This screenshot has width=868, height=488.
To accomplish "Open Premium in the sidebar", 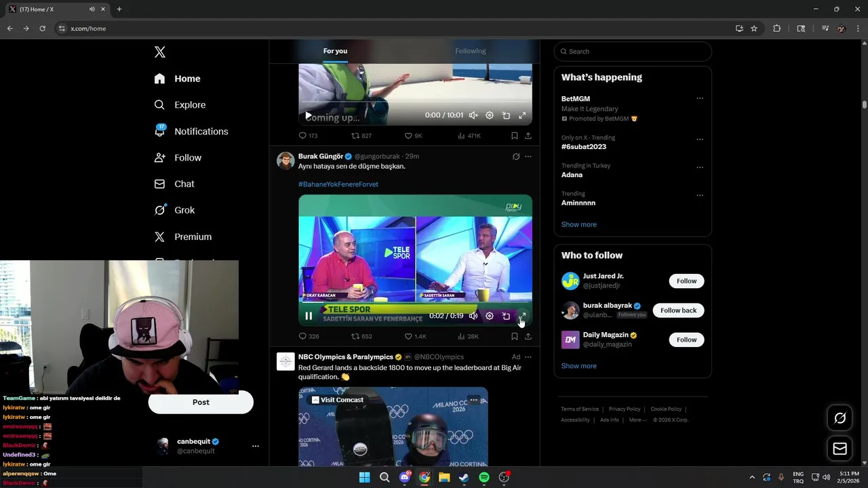I will click(182, 237).
